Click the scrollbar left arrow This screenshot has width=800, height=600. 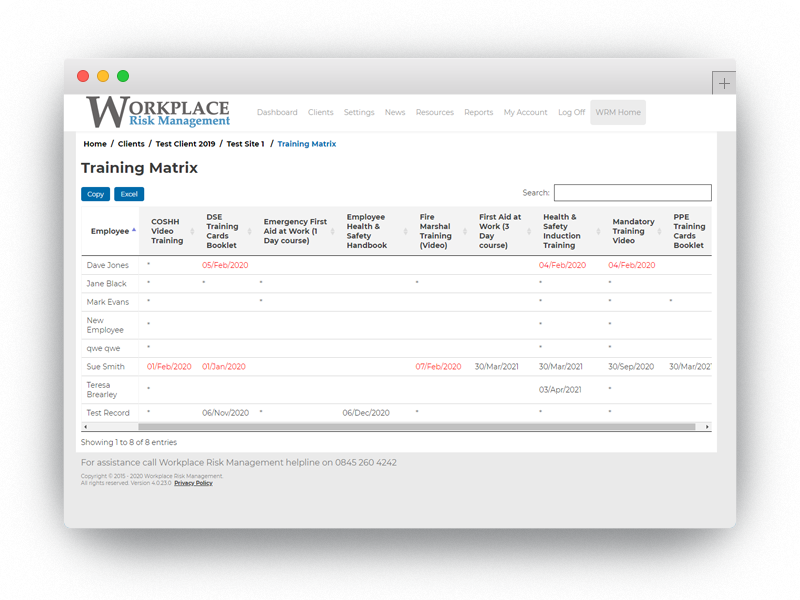85,427
